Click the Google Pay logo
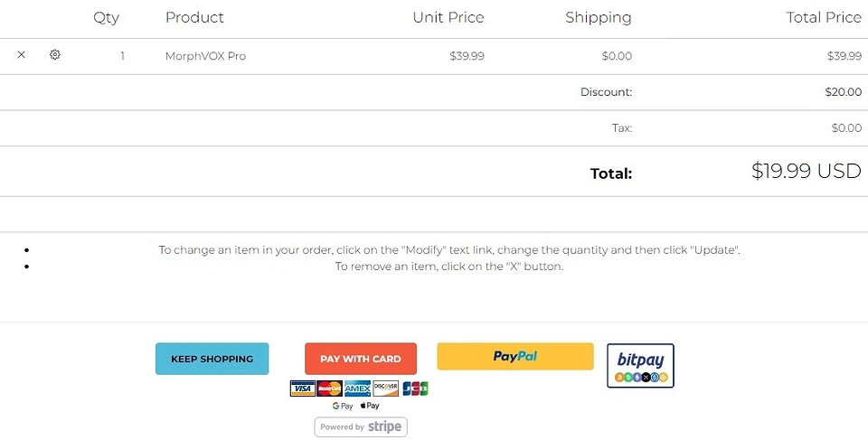 (342, 407)
